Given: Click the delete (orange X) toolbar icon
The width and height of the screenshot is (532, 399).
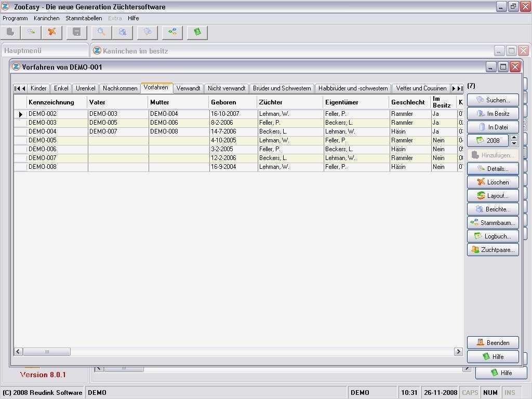Looking at the screenshot, I should tap(52, 32).
